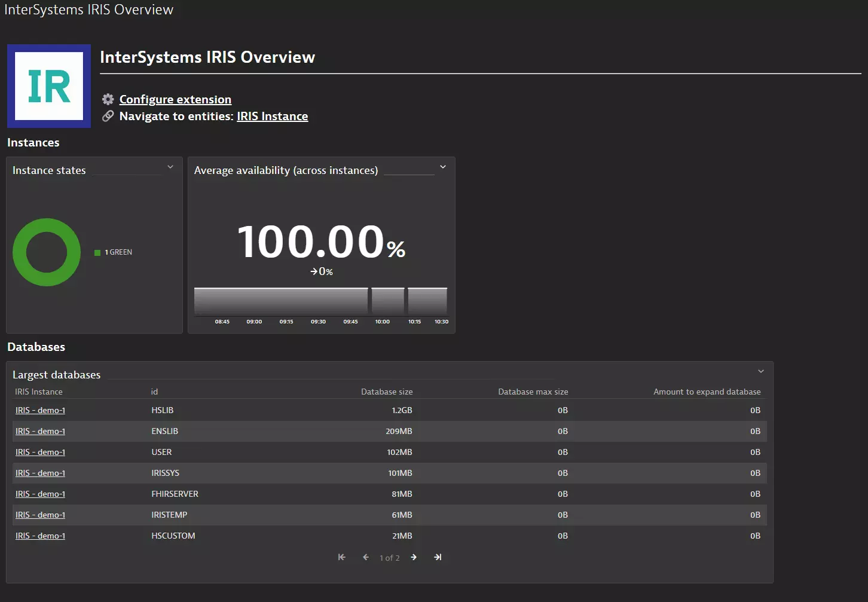Click the 10:00 availability bar

click(387, 301)
